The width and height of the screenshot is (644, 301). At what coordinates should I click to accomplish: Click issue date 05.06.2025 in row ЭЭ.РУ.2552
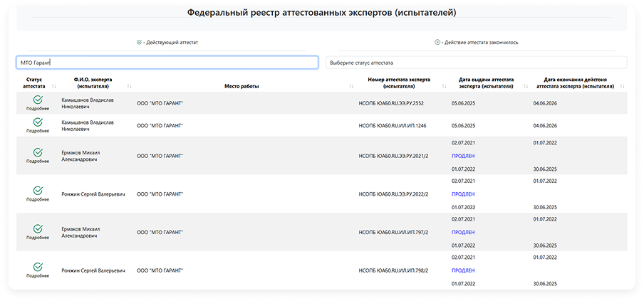(463, 103)
